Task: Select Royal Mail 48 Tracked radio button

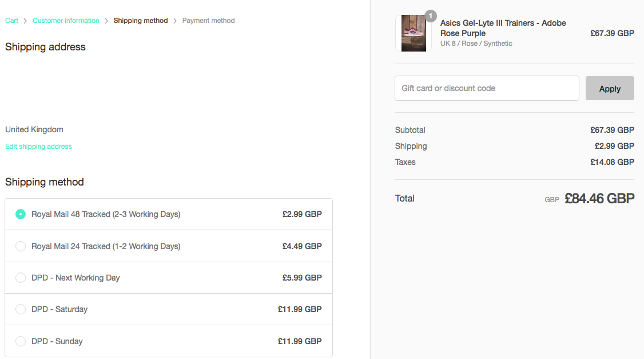Action: click(21, 214)
